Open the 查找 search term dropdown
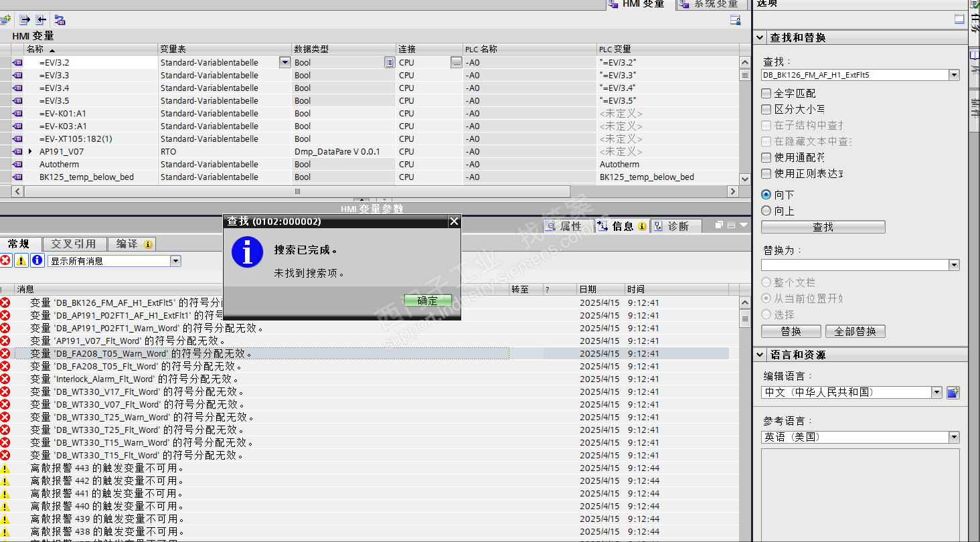This screenshot has height=542, width=980. (954, 76)
